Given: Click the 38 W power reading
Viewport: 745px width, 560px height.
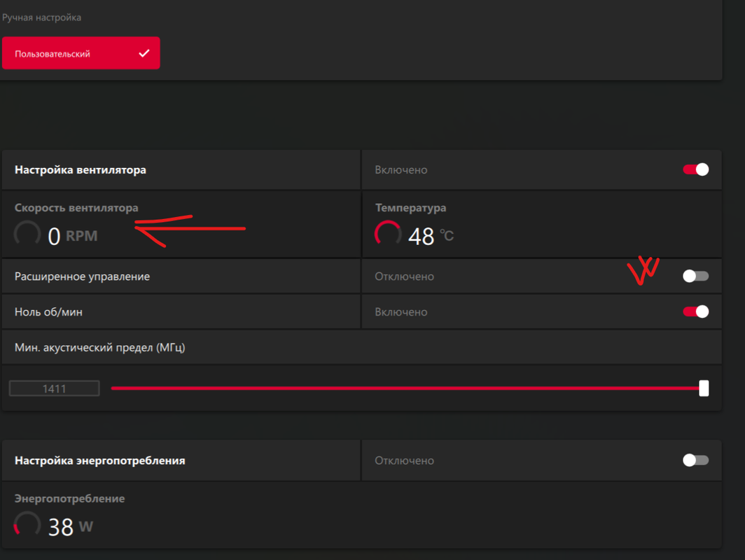Looking at the screenshot, I should (x=71, y=527).
